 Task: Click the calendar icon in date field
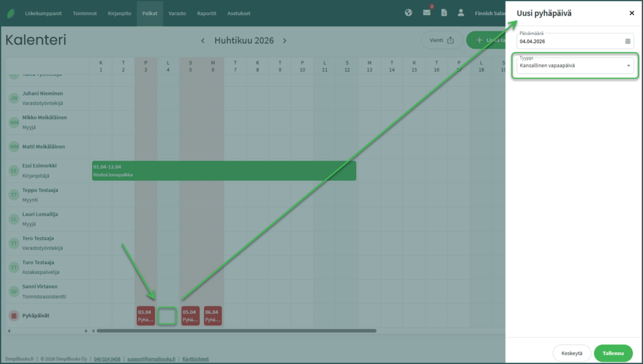coord(627,41)
